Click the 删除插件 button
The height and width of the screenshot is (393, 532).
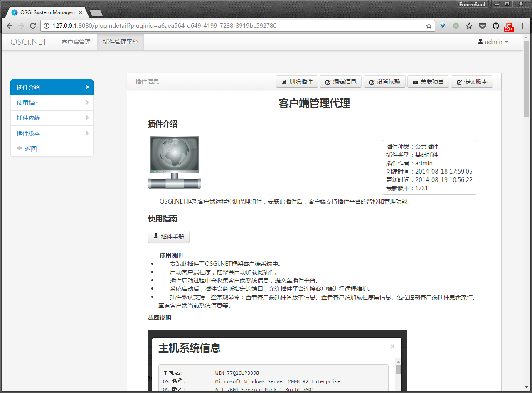coord(297,82)
